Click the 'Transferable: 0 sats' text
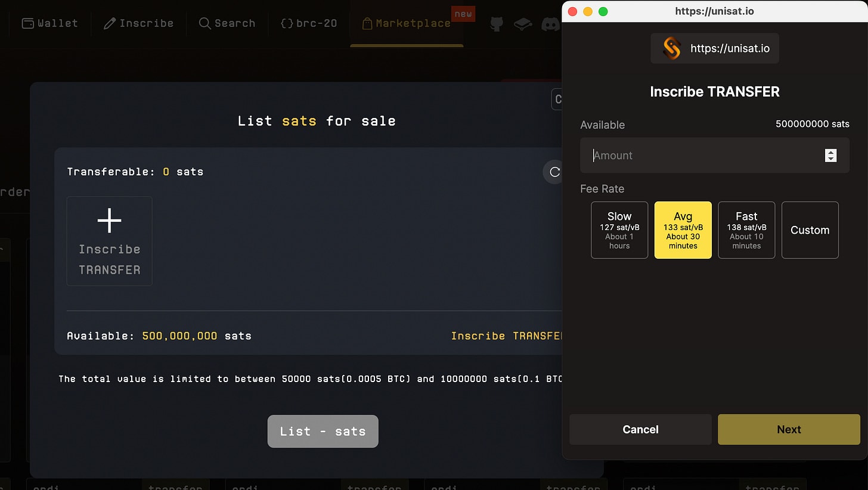Screen dimensions: 868x490 (135, 172)
